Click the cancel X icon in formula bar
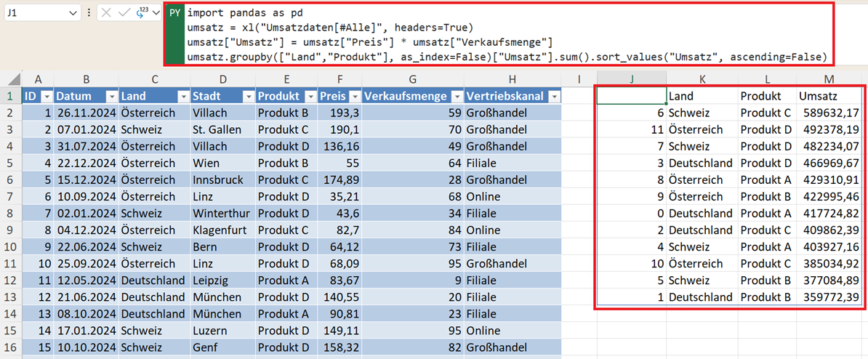868x359 pixels. (x=107, y=13)
